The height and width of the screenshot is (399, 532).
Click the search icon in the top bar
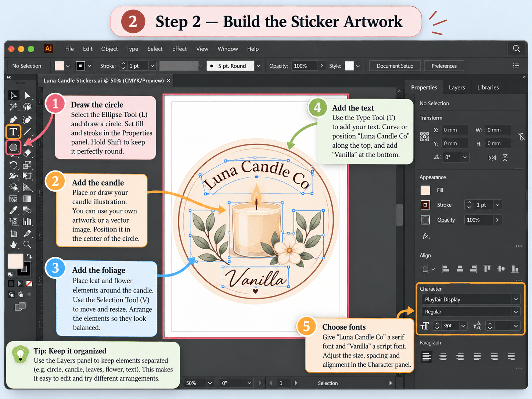point(516,48)
